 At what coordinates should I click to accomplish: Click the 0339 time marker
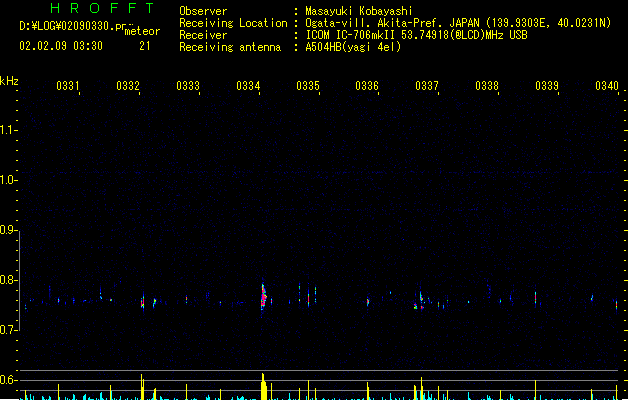point(547,85)
